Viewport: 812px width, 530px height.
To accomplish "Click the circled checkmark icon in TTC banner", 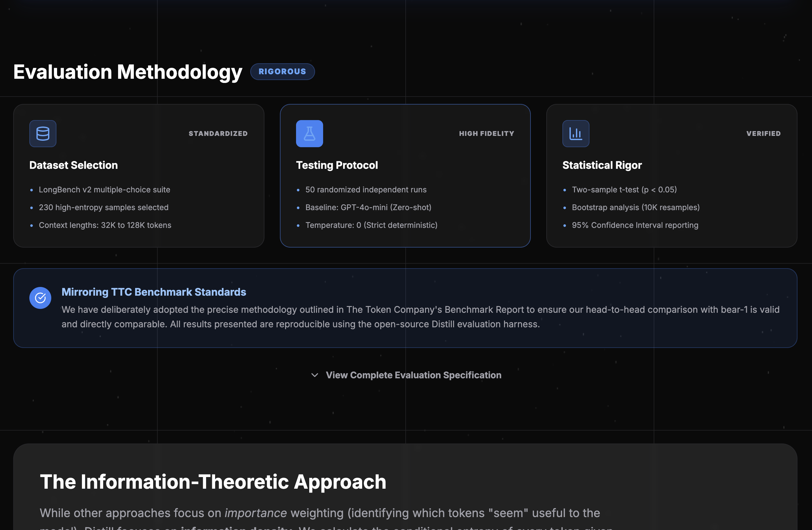I will pyautogui.click(x=40, y=298).
